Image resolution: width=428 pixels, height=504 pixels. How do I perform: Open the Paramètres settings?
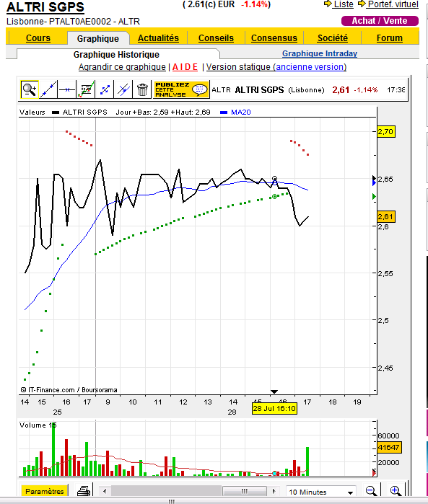point(45,491)
